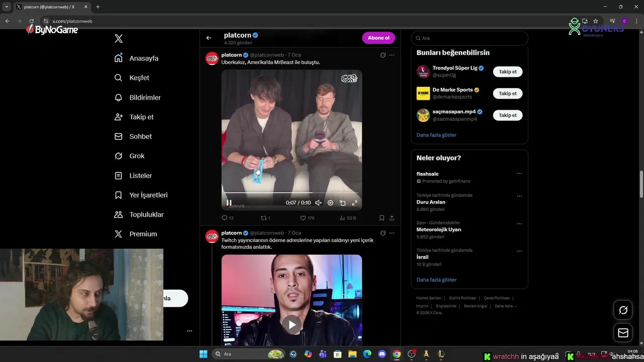Follow Trendyol Süper Lig account
This screenshot has height=362, width=644.
tap(508, 72)
